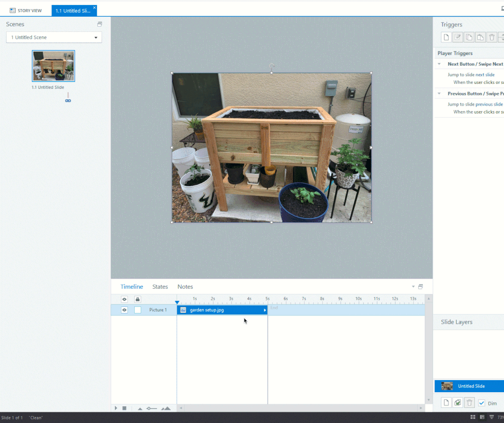Toggle the lock box for Picture 1
The width and height of the screenshot is (504, 423).
(x=138, y=310)
